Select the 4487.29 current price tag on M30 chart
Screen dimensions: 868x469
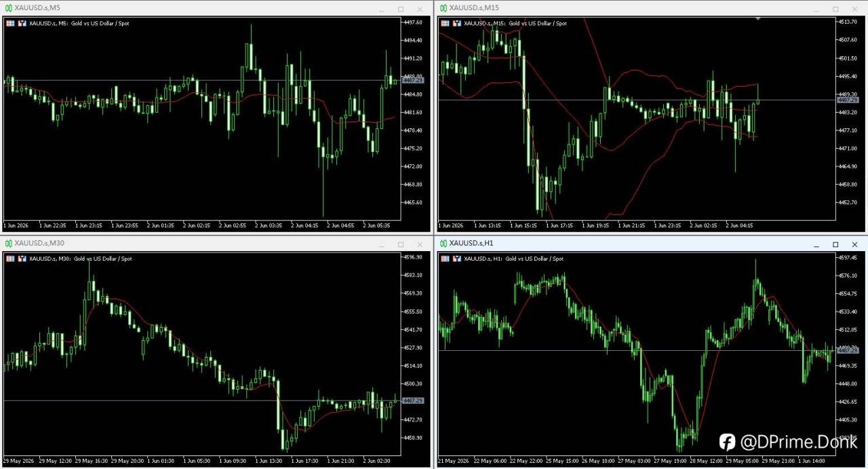point(413,400)
